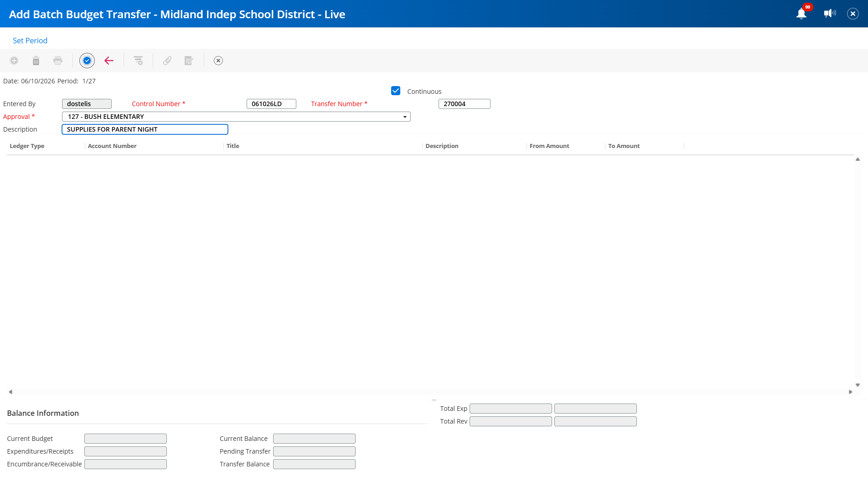This screenshot has height=491, width=868.
Task: Click the notes edit icon in toolbar
Action: (189, 61)
